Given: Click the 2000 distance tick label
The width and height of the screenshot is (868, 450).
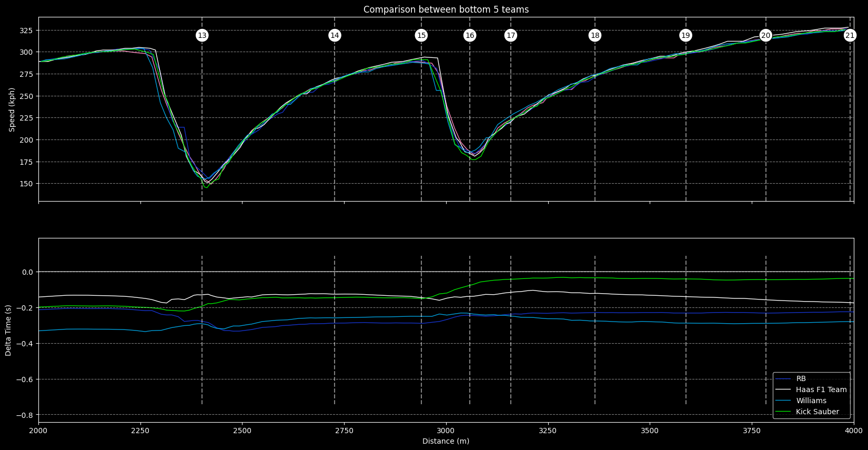Looking at the screenshot, I should click(x=38, y=430).
